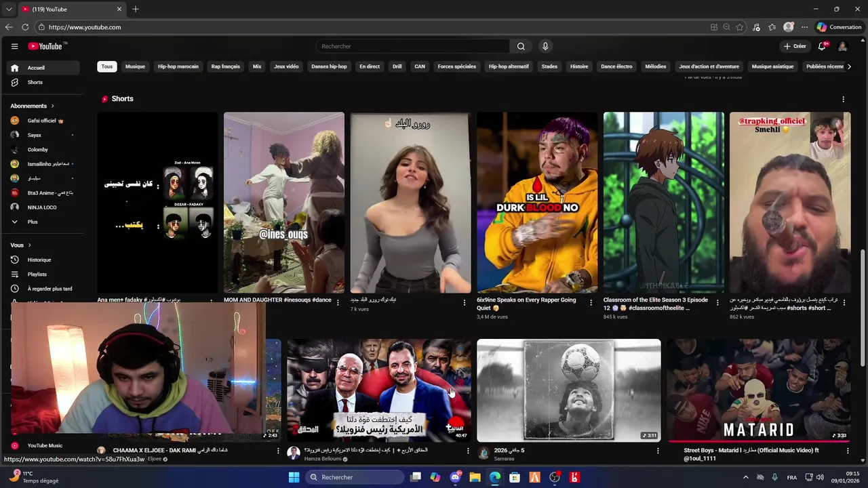Open File Explorer from the taskbar
Viewport: 868px width, 488px height.
tap(475, 477)
